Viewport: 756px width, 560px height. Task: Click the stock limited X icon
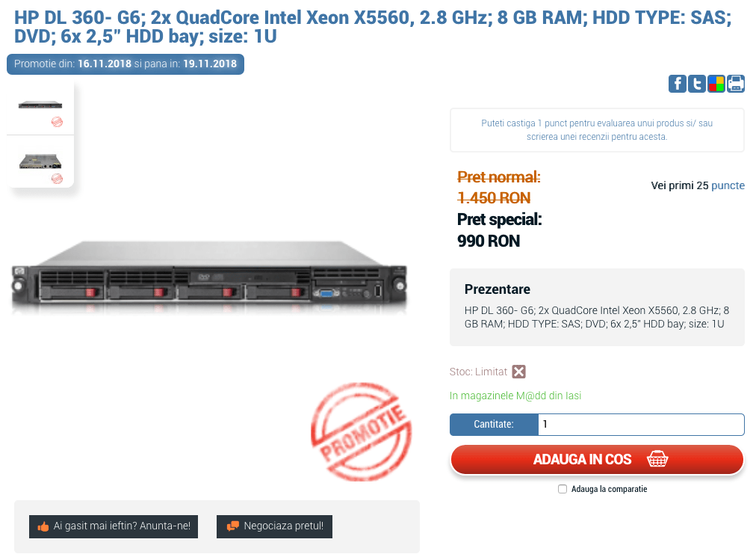[x=518, y=372]
